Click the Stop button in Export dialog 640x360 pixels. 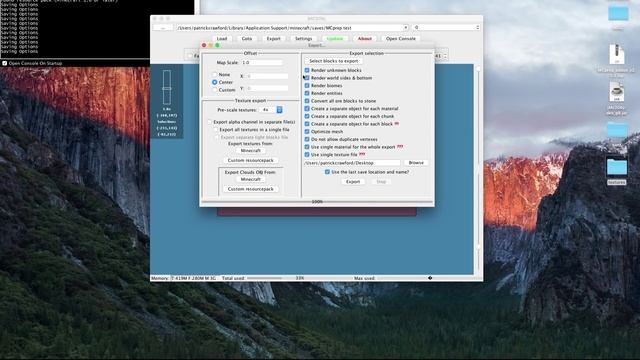pyautogui.click(x=381, y=182)
